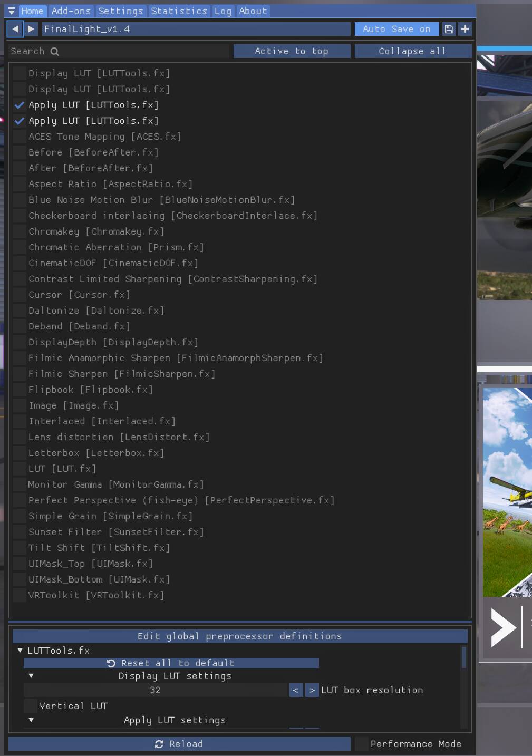Screen dimensions: 532x756
Task: Toggle the Chromakey effect checkbox
Action: [20, 231]
